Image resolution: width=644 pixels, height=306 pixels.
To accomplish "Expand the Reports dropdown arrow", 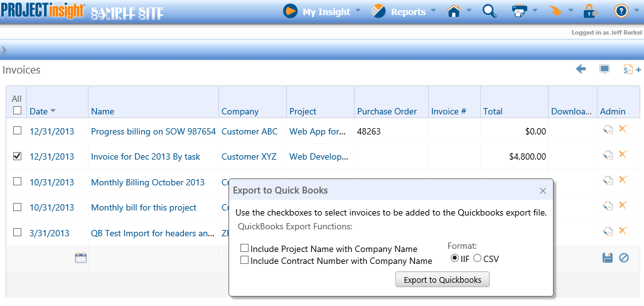I will [433, 11].
